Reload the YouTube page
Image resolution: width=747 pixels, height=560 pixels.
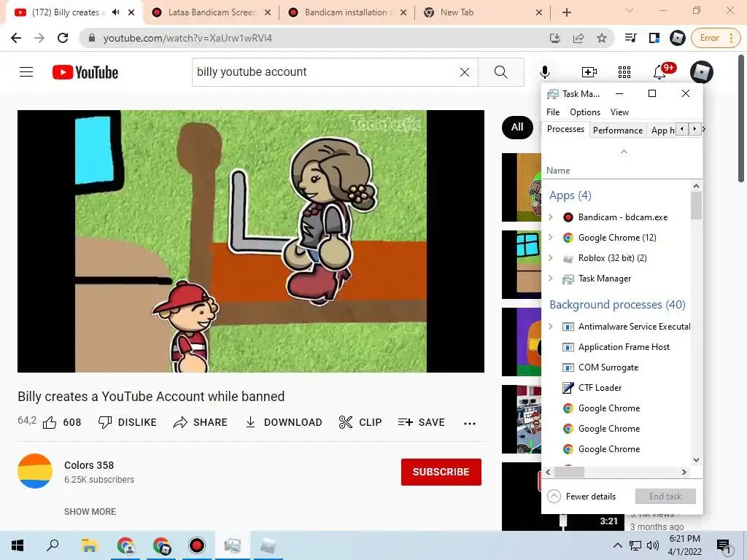(63, 38)
